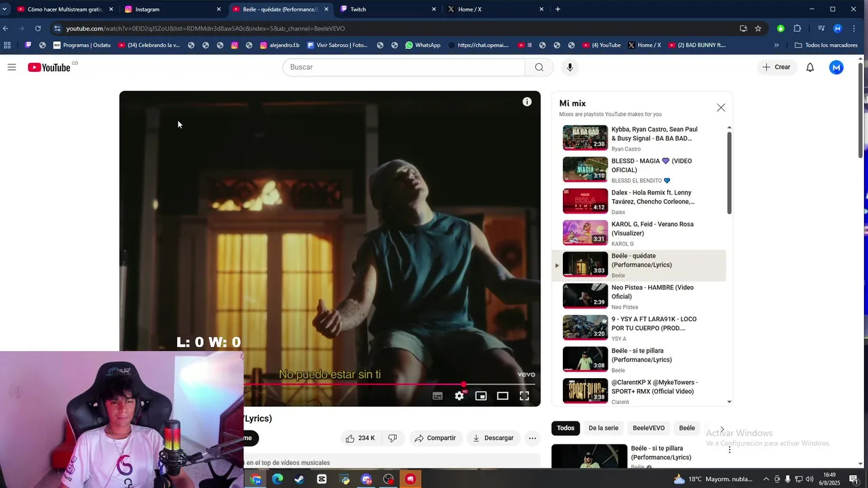Open Chrome three-dot menu

[854, 28]
